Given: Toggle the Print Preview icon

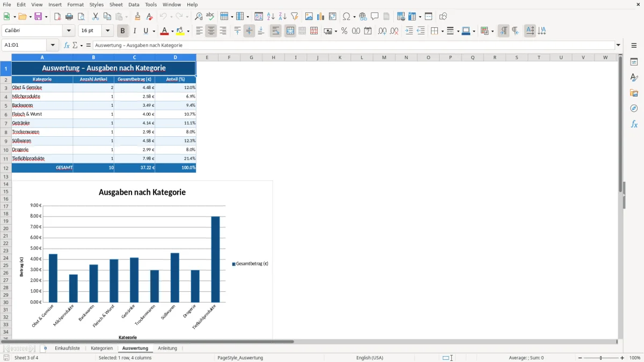Looking at the screenshot, I should coord(81,16).
